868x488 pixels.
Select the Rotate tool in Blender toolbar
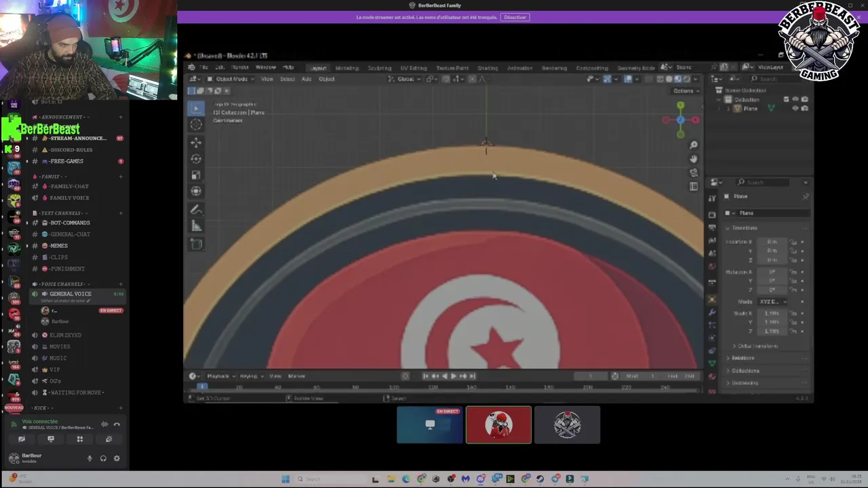196,159
